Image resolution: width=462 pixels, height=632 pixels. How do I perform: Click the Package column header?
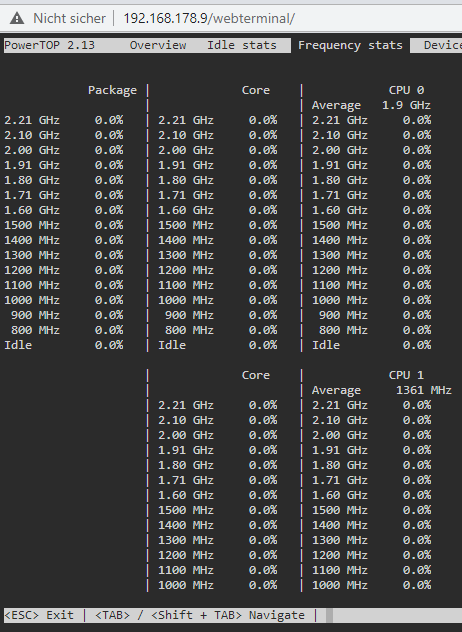[112, 90]
